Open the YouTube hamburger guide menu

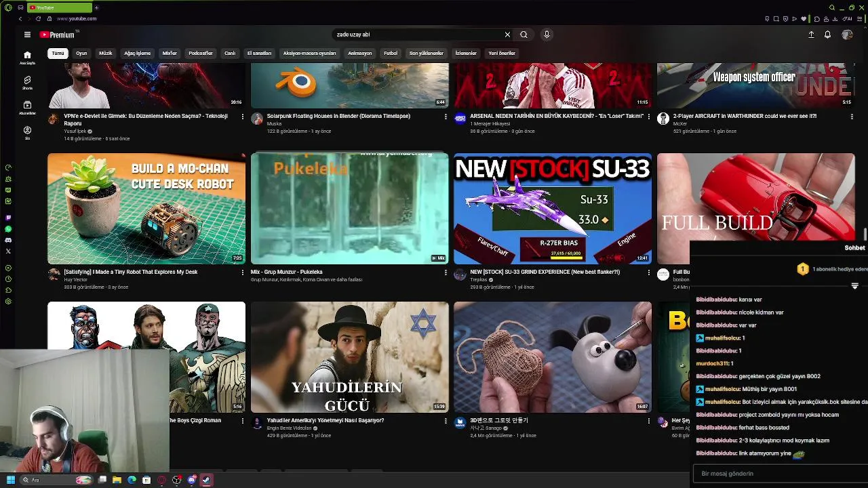click(27, 35)
